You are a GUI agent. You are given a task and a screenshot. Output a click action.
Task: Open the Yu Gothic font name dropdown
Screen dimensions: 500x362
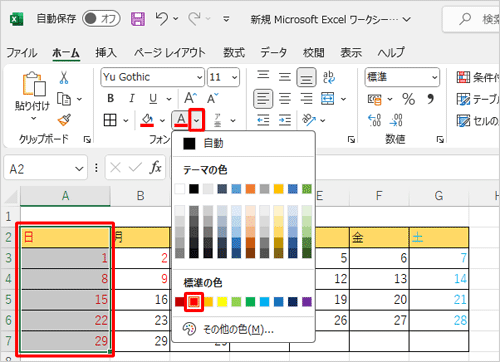click(200, 77)
